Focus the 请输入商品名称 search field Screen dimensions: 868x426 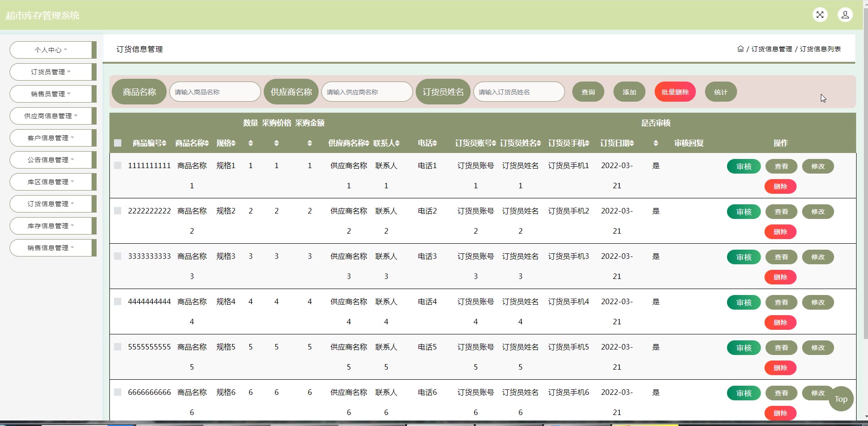(215, 92)
